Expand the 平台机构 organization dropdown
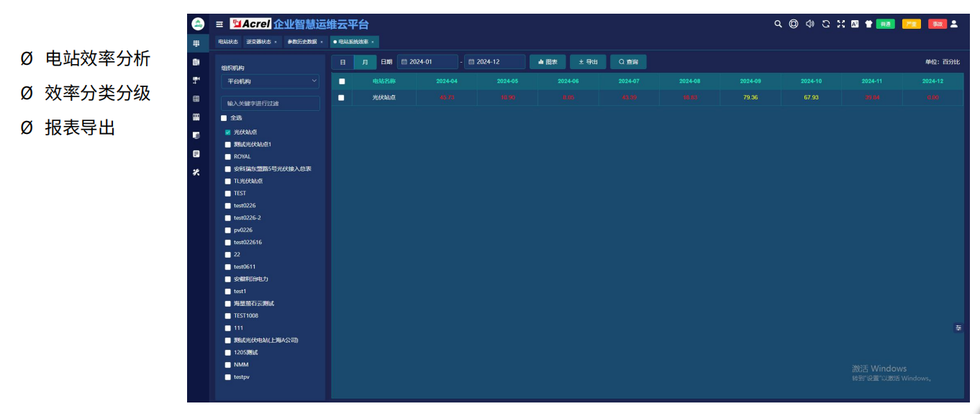980x414 pixels. coord(270,81)
